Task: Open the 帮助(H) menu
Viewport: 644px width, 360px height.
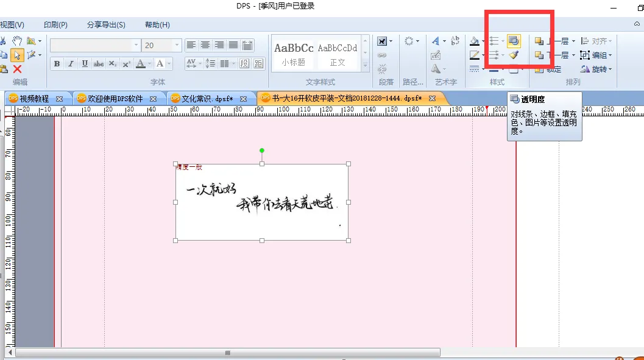Action: pos(157,24)
